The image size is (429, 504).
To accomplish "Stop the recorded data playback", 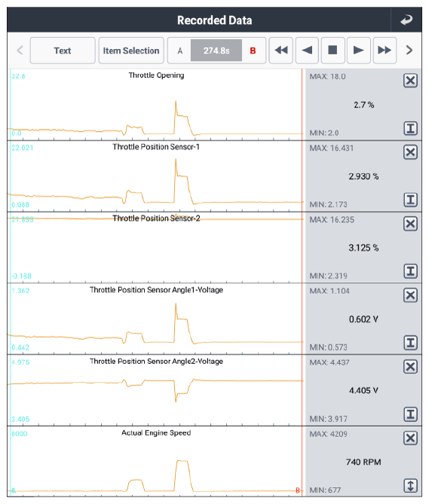I will pos(332,50).
